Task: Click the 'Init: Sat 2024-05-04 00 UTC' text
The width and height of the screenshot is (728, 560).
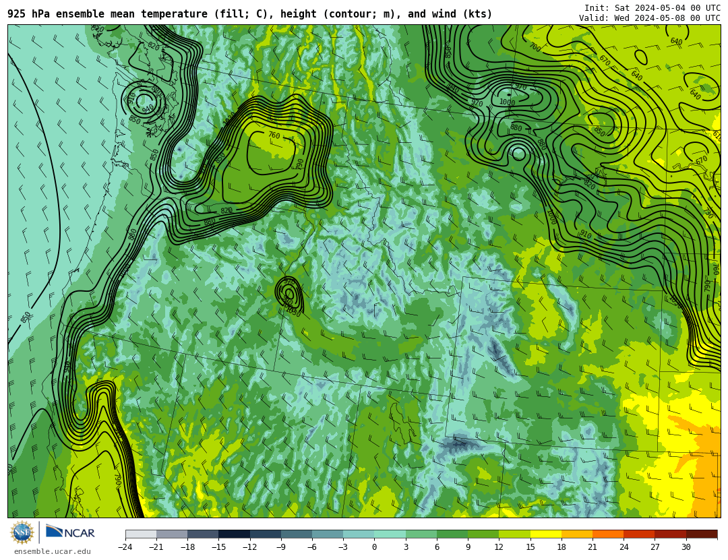Action: click(x=653, y=8)
